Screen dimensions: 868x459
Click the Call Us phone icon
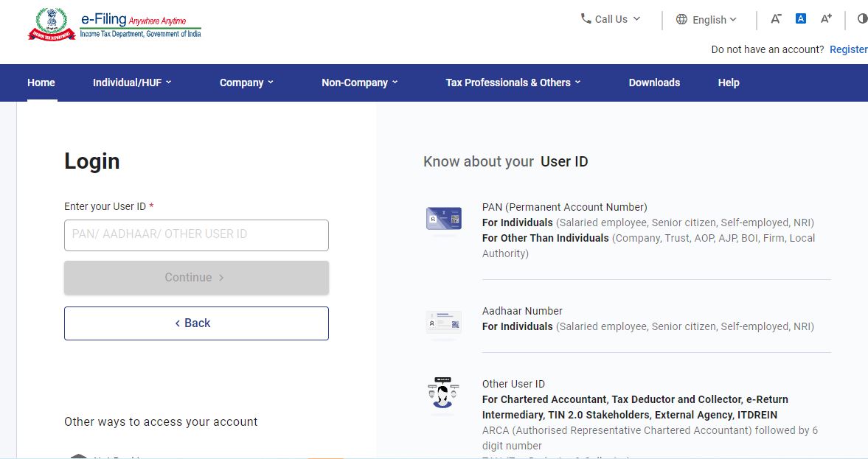(586, 19)
